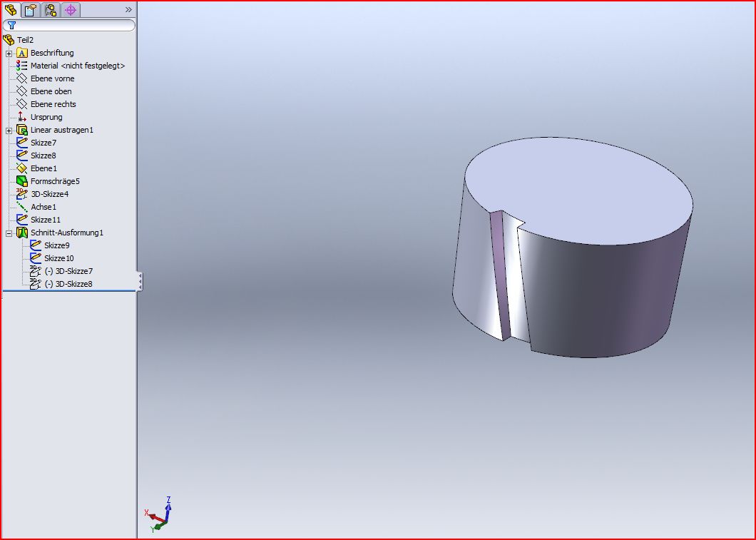756x540 pixels.
Task: Select the Ebene oben plane icon
Action: [x=21, y=91]
